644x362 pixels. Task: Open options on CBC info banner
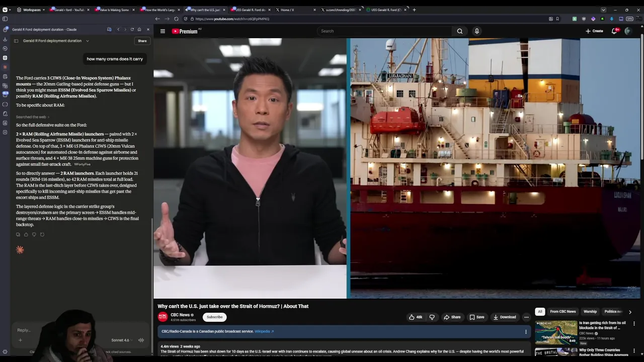tap(526, 332)
